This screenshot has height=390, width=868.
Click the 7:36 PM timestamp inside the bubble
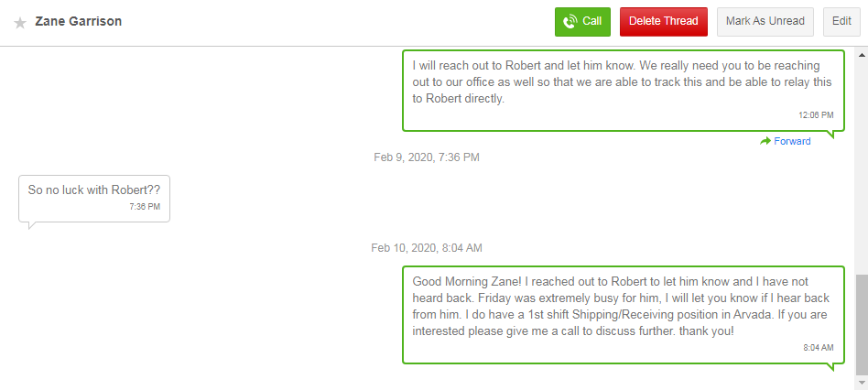(x=145, y=207)
